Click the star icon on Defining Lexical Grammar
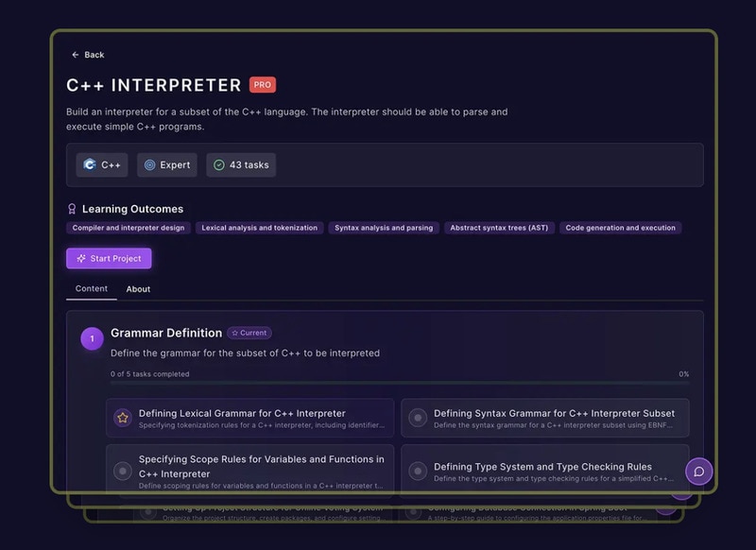Screen dimensions: 756x550 point(122,418)
